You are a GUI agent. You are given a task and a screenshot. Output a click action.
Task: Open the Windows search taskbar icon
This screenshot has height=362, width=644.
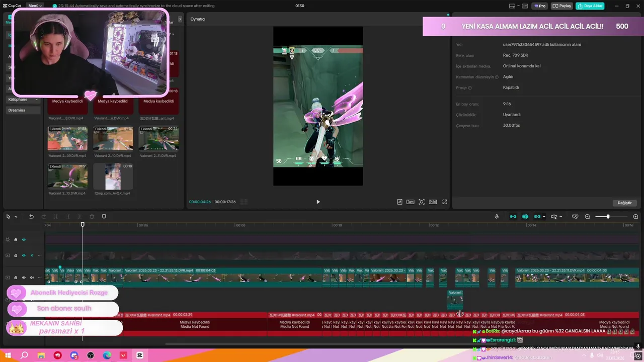(24, 355)
